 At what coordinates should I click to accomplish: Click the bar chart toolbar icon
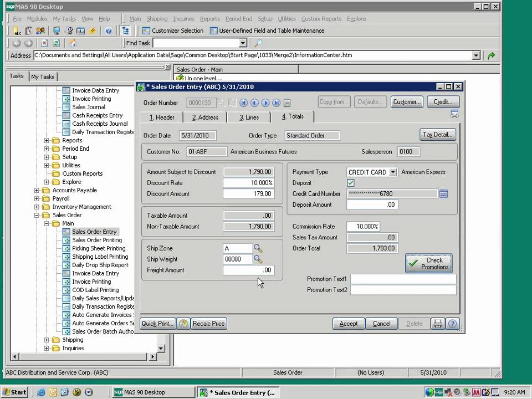click(80, 31)
